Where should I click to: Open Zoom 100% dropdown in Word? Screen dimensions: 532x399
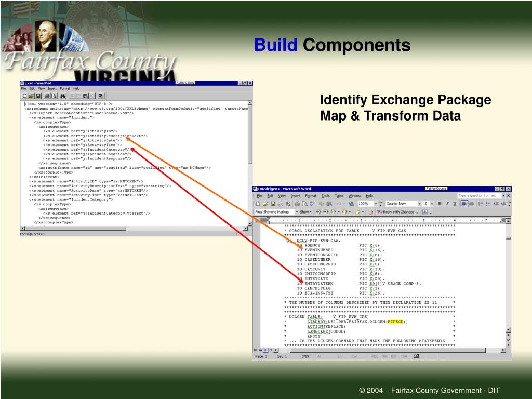coord(376,204)
